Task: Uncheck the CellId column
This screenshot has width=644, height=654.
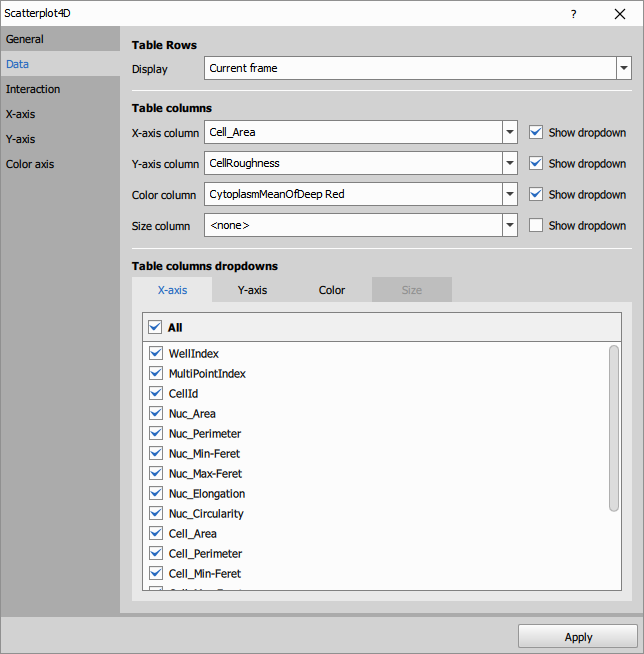Action: (x=156, y=393)
